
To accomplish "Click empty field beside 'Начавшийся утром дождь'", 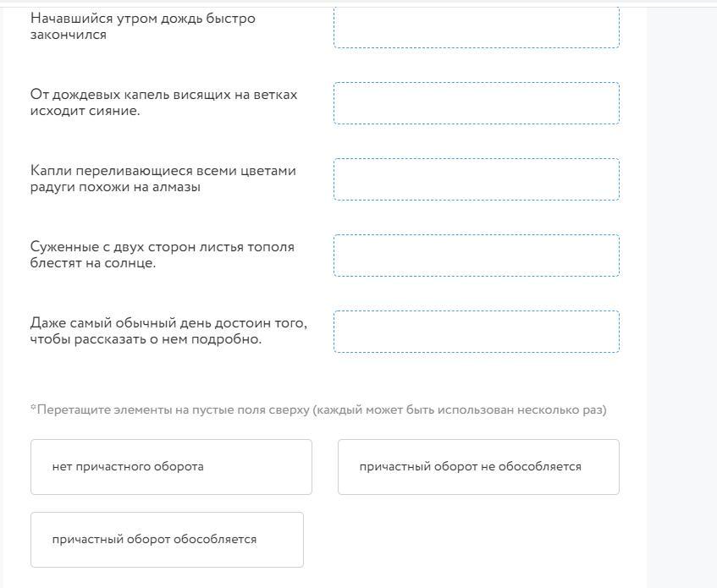I will click(x=477, y=27).
